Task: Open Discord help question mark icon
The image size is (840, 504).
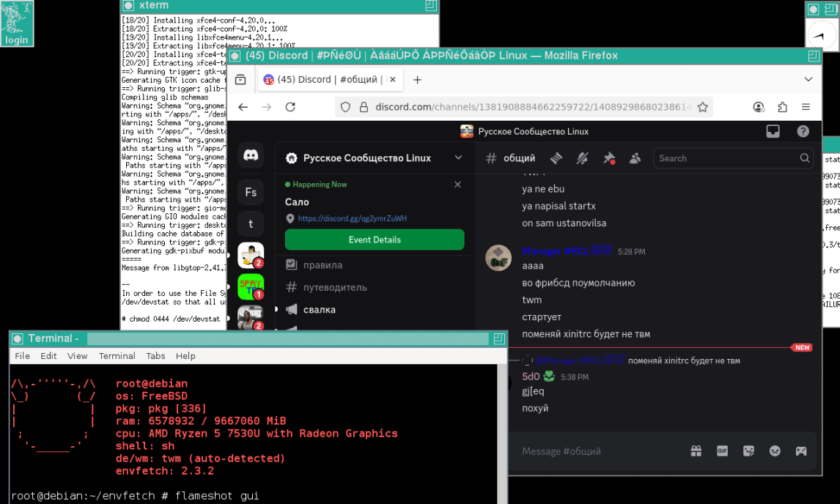Action: coord(803,131)
